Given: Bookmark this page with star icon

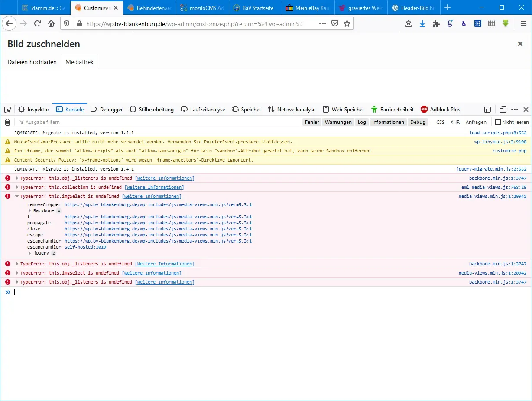Looking at the screenshot, I should (x=347, y=24).
